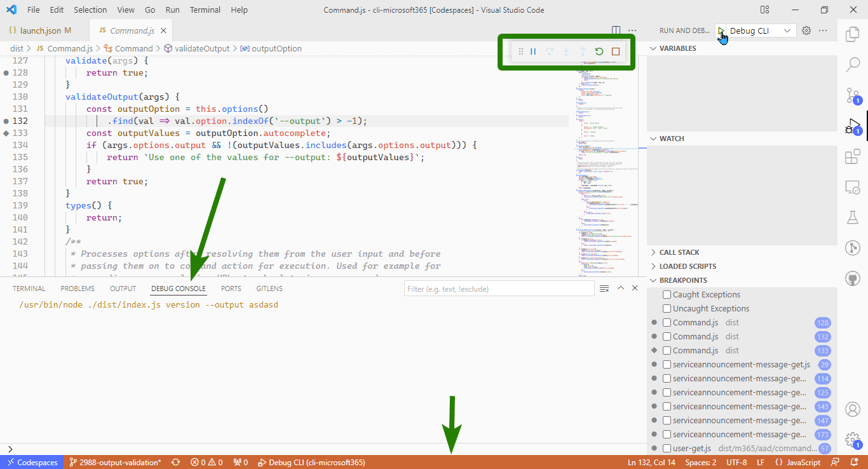868x469 pixels.
Task: Close the Command.js editor tab
Action: [x=163, y=31]
